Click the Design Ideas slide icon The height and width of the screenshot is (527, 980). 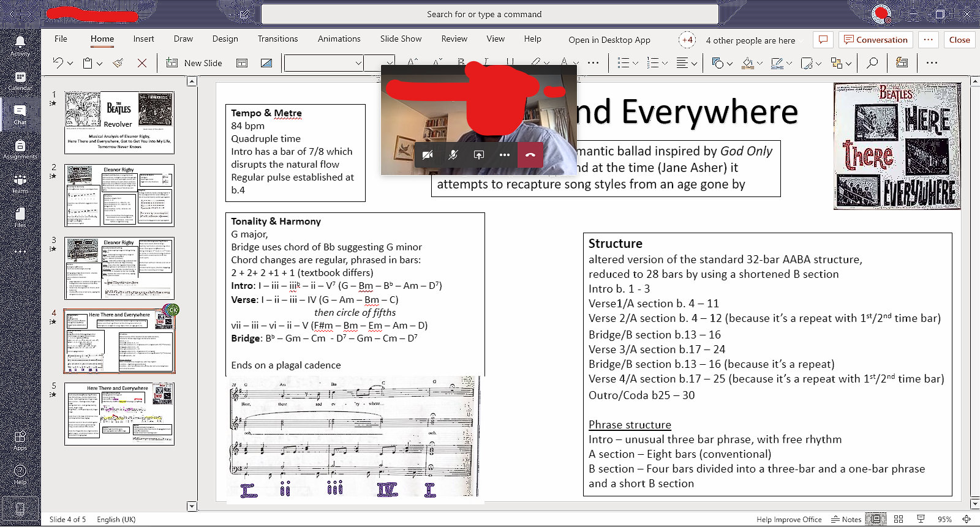(x=266, y=62)
